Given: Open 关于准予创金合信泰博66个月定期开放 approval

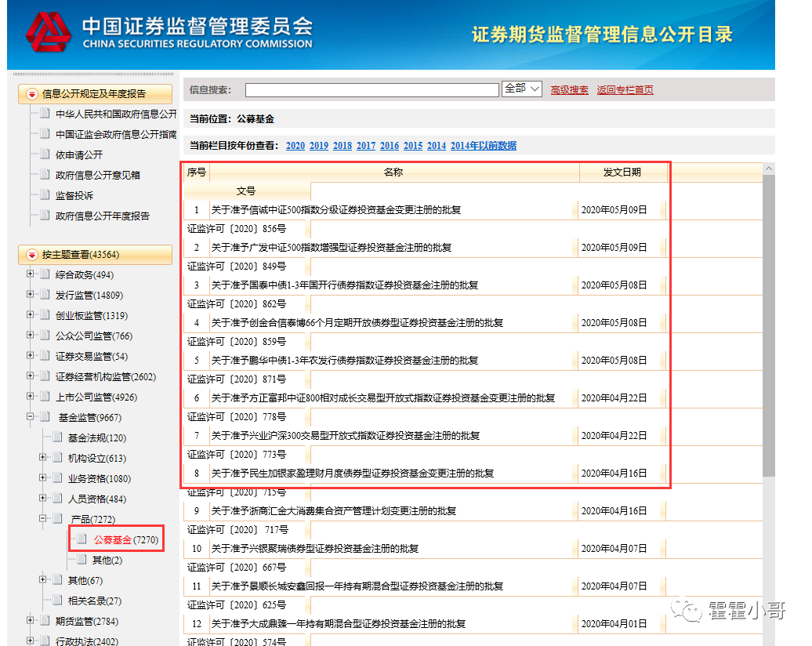Looking at the screenshot, I should 357,323.
